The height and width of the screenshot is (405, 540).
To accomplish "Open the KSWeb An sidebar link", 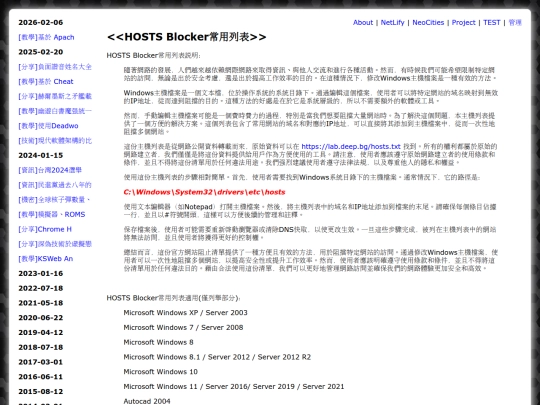I will pyautogui.click(x=45, y=259).
